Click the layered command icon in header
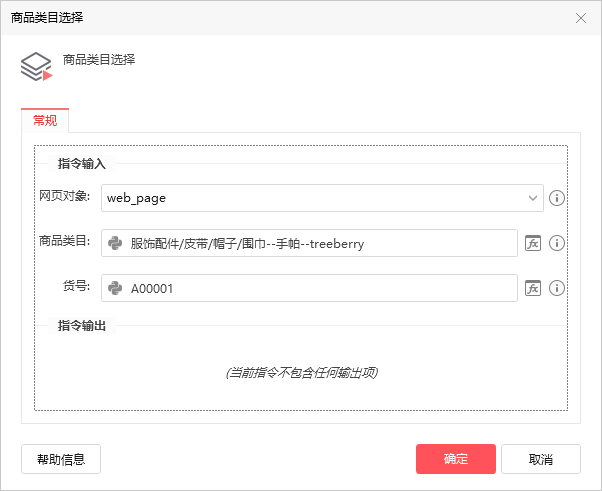Screen dimensions: 602x491 [36, 67]
